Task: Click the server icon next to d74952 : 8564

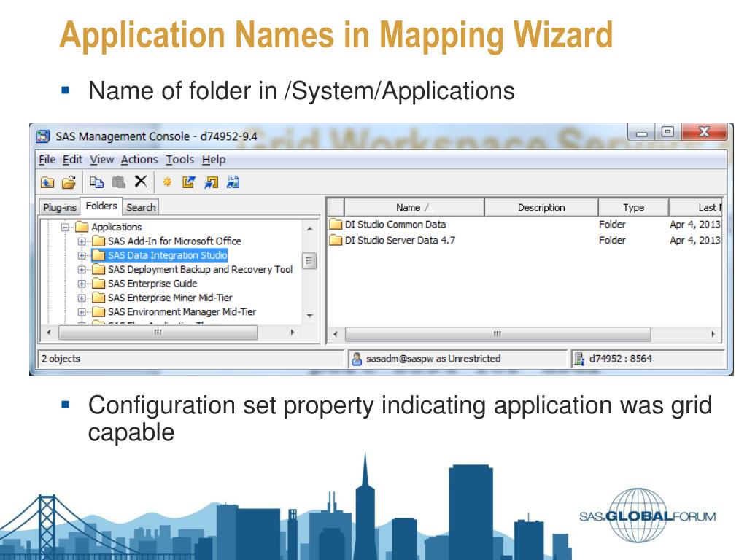Action: point(579,359)
